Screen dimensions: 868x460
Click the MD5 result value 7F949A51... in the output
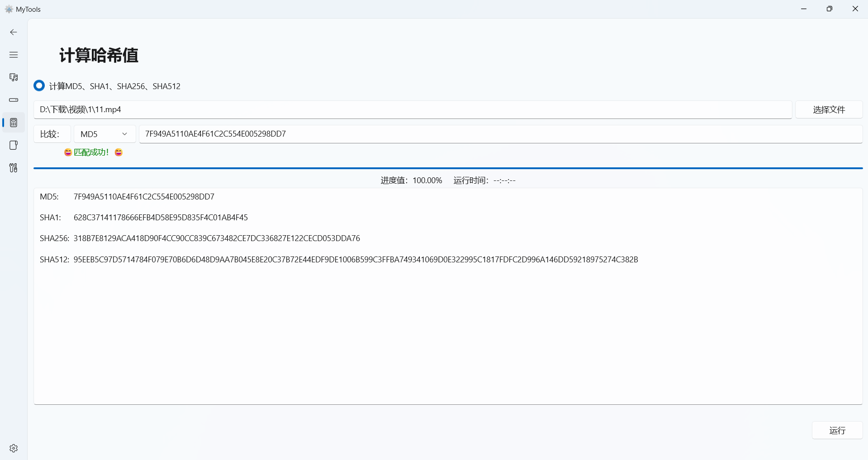pos(144,197)
